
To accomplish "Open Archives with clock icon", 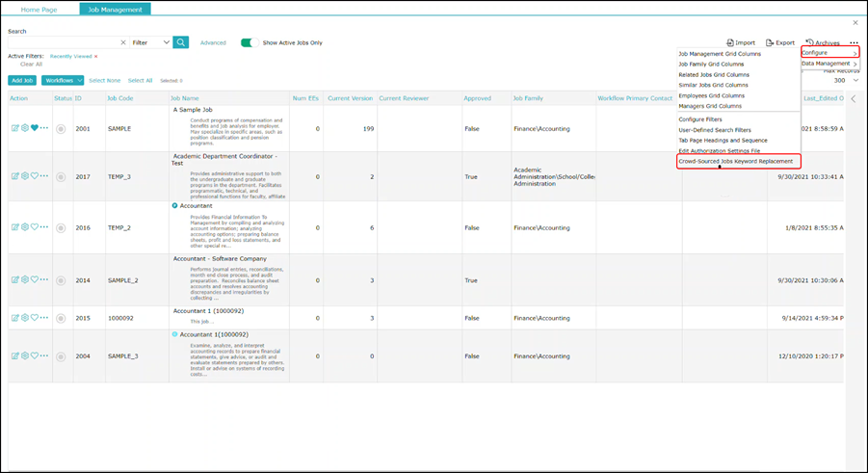I will tap(809, 42).
